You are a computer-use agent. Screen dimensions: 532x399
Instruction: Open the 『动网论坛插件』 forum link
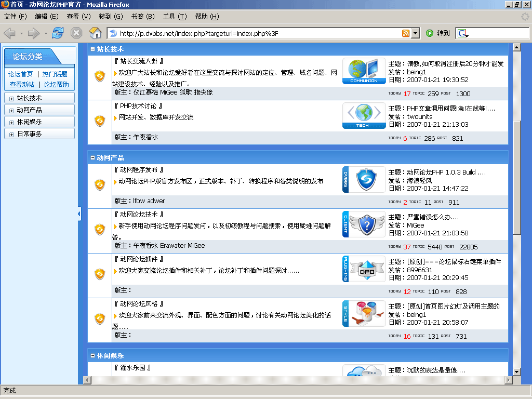tap(139, 259)
